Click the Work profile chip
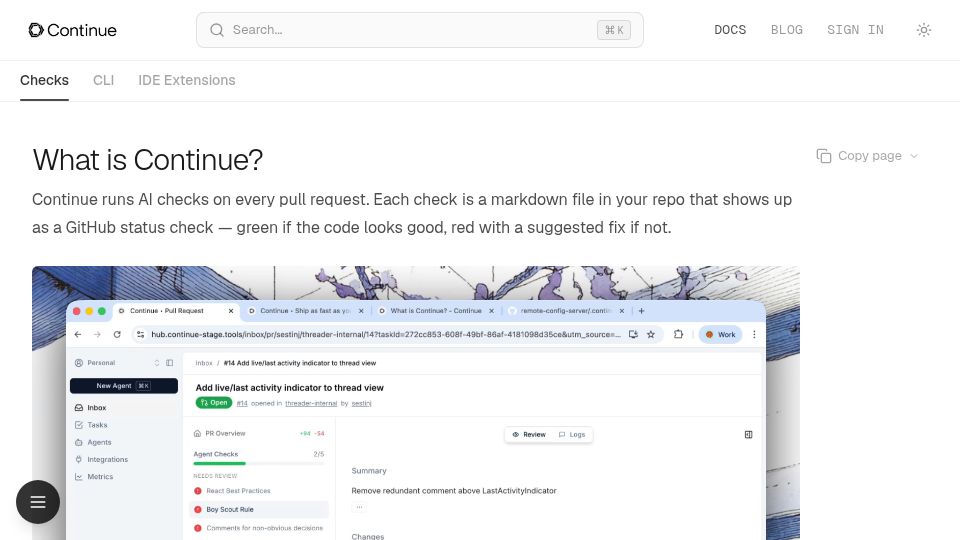 point(721,334)
